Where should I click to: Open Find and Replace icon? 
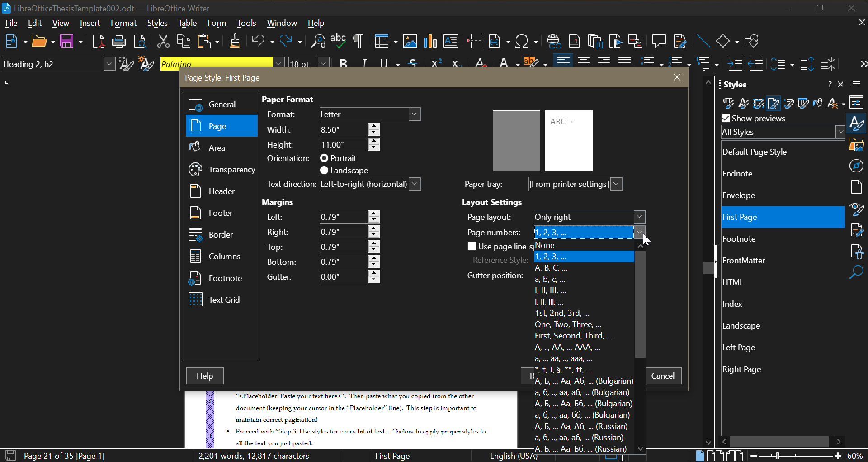pos(318,41)
